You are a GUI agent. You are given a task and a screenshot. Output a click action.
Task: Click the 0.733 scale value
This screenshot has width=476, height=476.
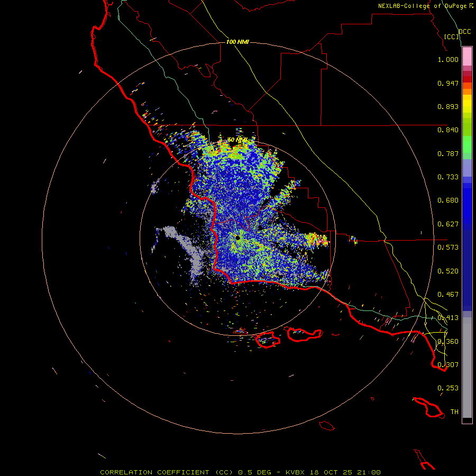coord(448,177)
